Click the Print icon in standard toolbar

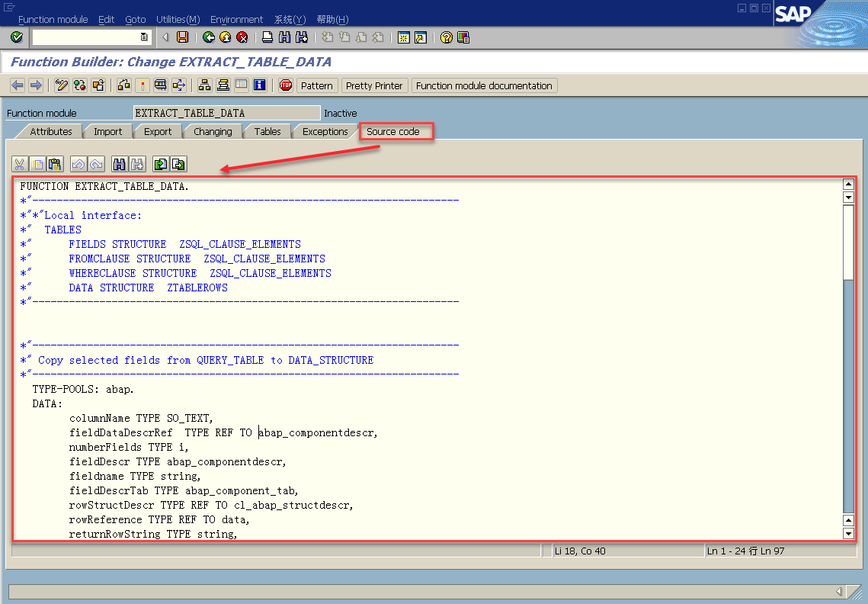tap(267, 37)
